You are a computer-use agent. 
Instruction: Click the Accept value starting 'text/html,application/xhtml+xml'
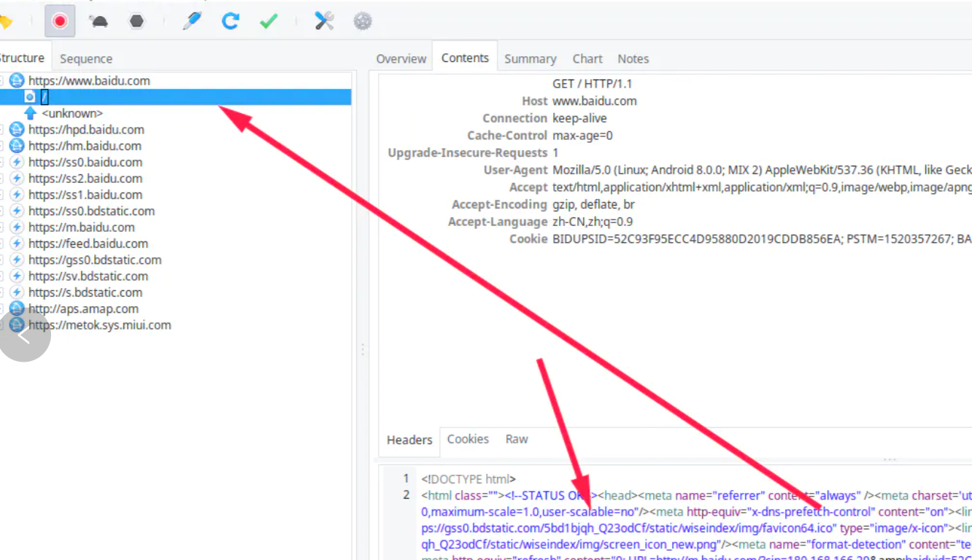coord(762,187)
